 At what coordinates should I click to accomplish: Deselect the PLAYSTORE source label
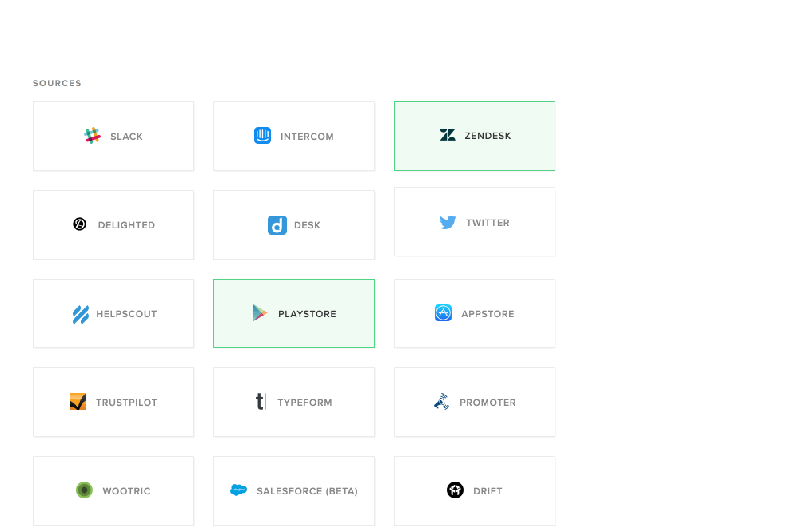tap(307, 314)
